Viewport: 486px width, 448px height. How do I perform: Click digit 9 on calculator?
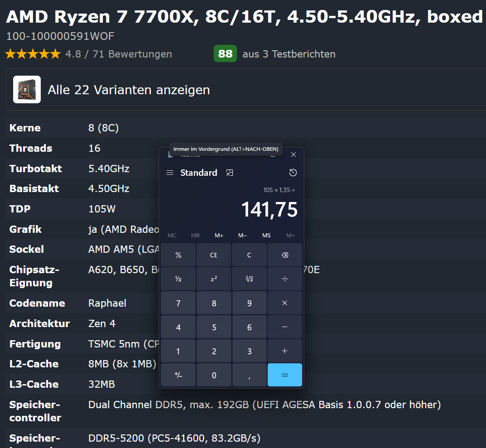coord(249,303)
